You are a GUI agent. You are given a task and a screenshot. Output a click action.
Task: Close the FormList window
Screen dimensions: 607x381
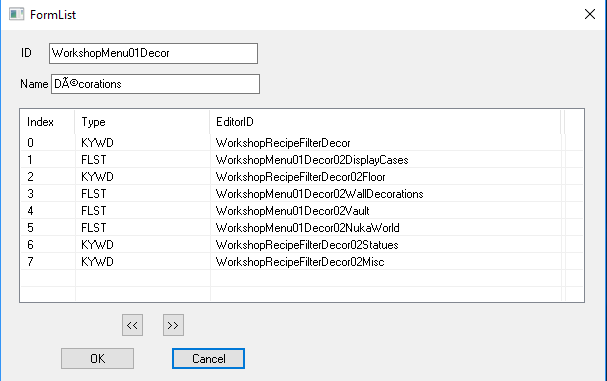click(x=590, y=14)
